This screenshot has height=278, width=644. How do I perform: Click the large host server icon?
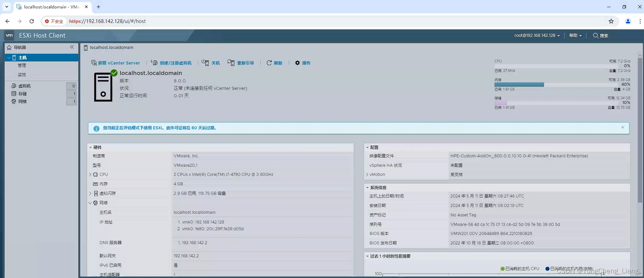click(x=103, y=87)
